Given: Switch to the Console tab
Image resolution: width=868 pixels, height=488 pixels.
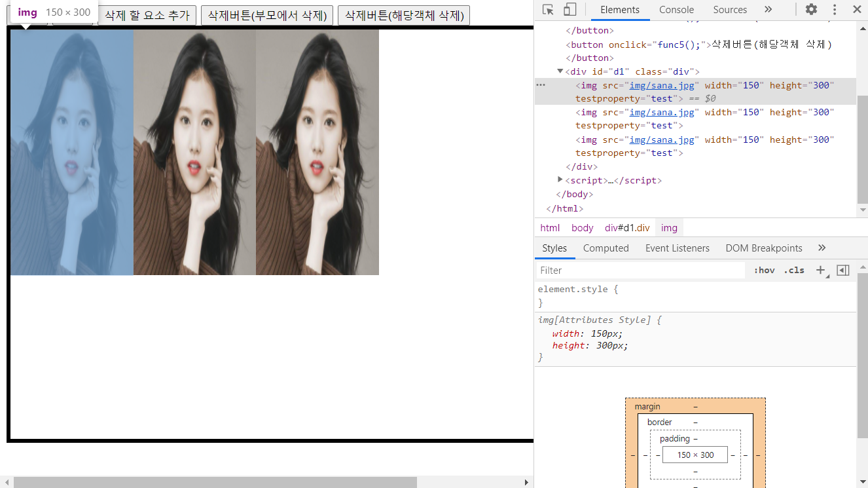Looking at the screenshot, I should (x=676, y=9).
